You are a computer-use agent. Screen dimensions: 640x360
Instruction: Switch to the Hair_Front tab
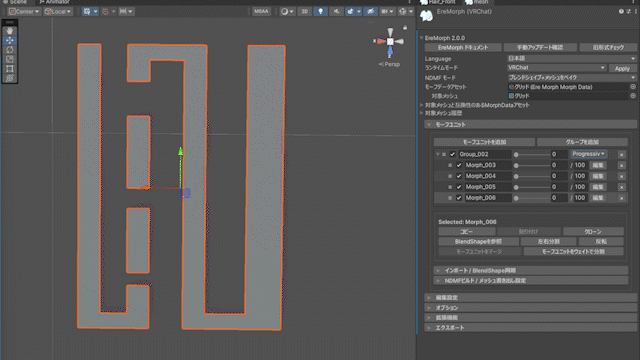(439, 2)
